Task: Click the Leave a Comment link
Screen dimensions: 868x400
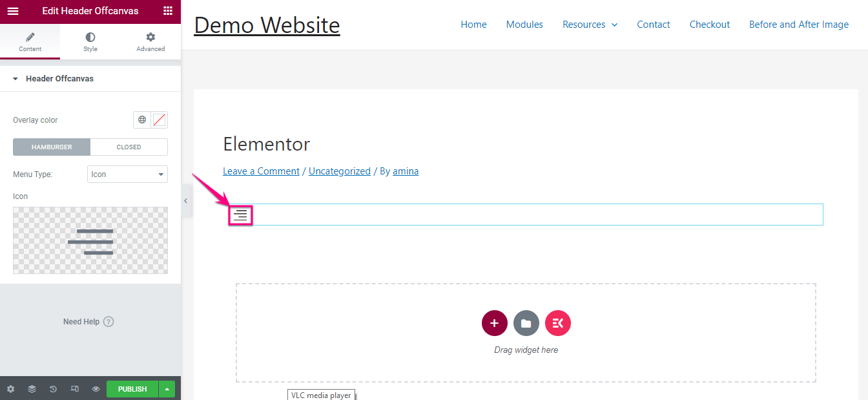Action: [261, 171]
